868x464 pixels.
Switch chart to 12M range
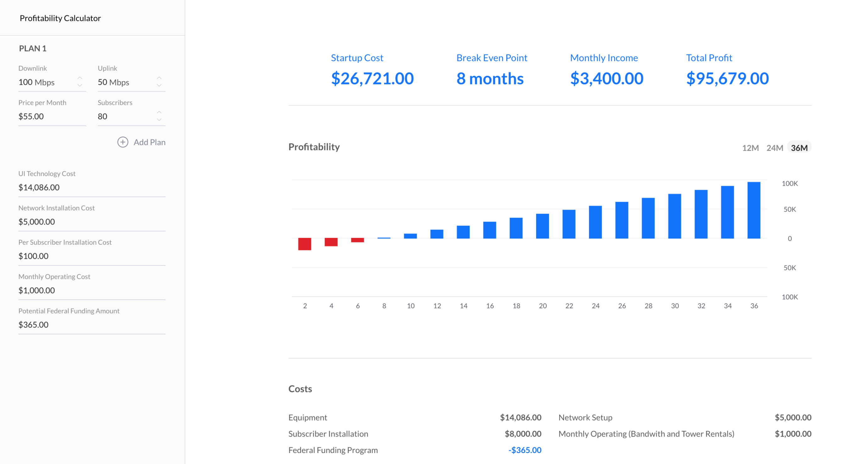[750, 148]
